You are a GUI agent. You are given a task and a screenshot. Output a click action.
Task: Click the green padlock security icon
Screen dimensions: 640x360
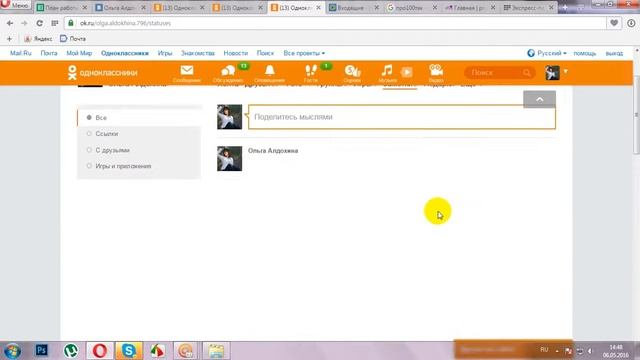(71, 23)
